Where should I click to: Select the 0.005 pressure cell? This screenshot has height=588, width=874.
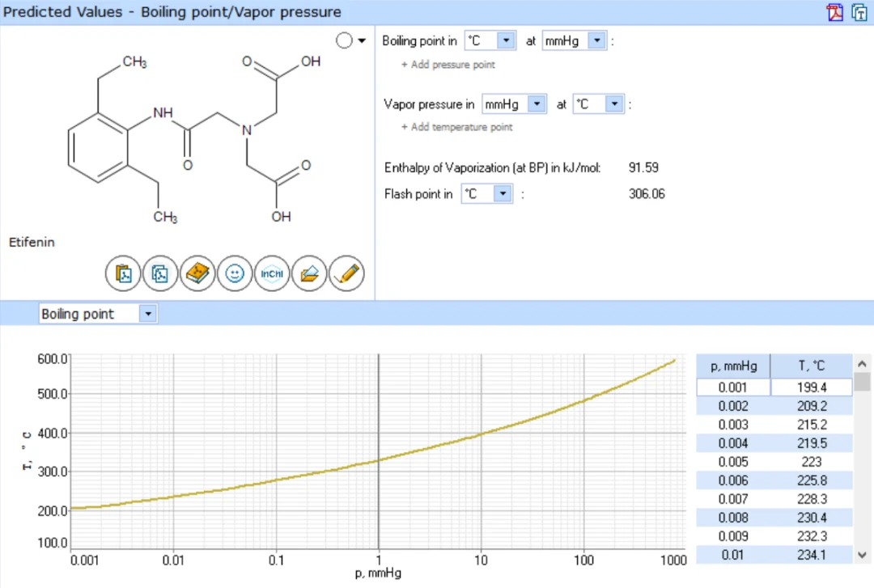click(733, 462)
